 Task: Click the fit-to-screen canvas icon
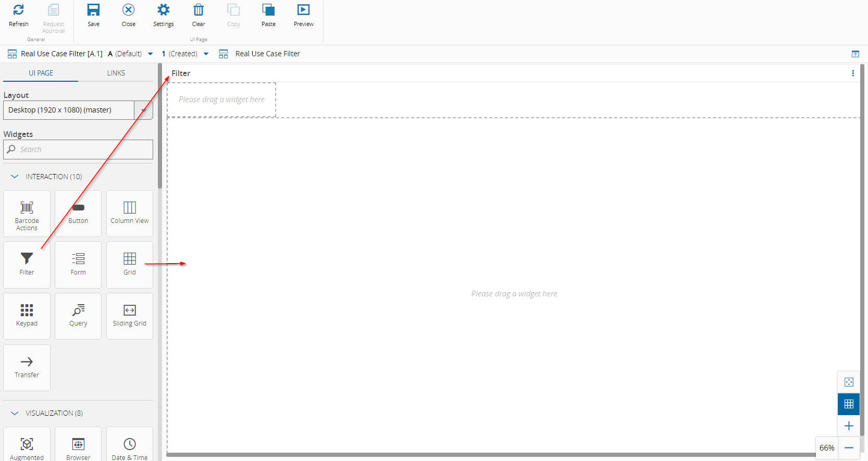(x=849, y=382)
